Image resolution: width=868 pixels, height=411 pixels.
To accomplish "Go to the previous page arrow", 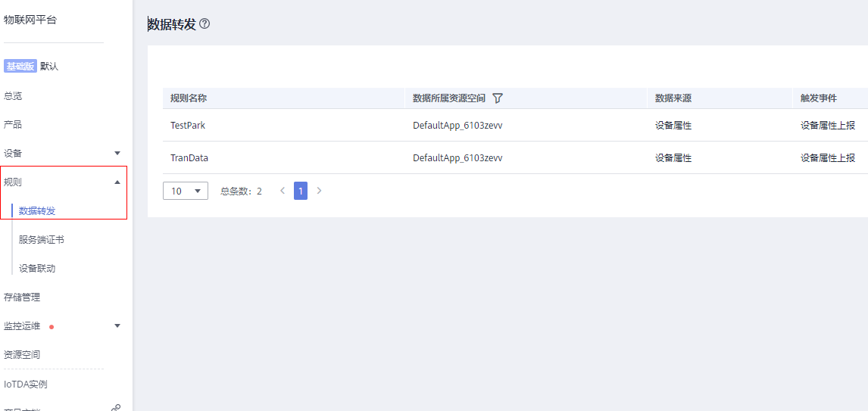I will coord(283,191).
